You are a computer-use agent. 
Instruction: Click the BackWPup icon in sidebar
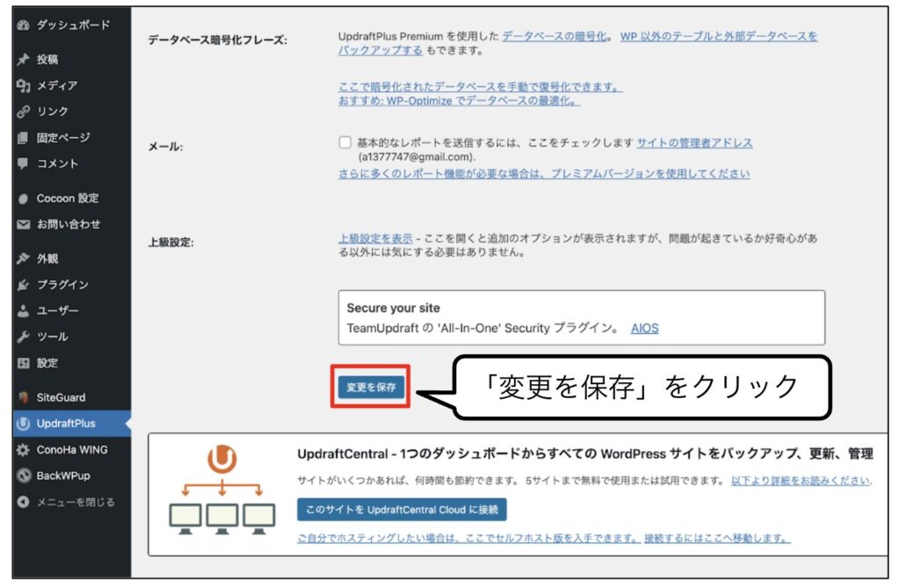click(23, 475)
